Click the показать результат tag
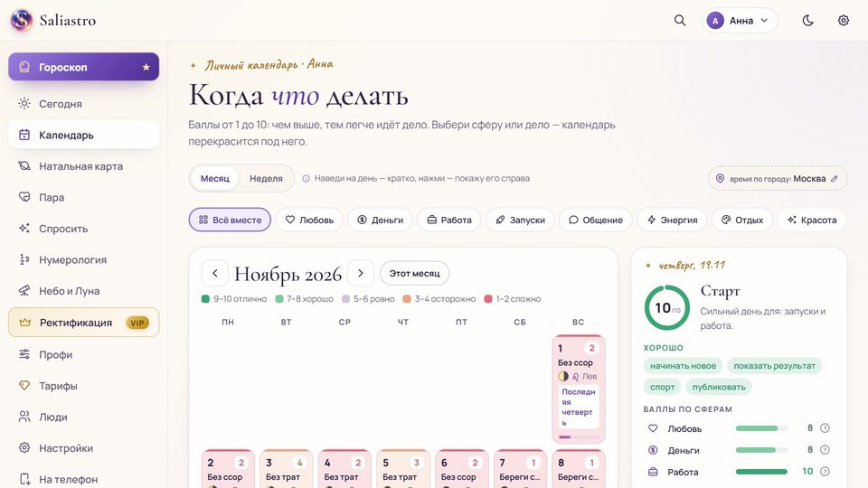This screenshot has height=488, width=868. coord(775,366)
